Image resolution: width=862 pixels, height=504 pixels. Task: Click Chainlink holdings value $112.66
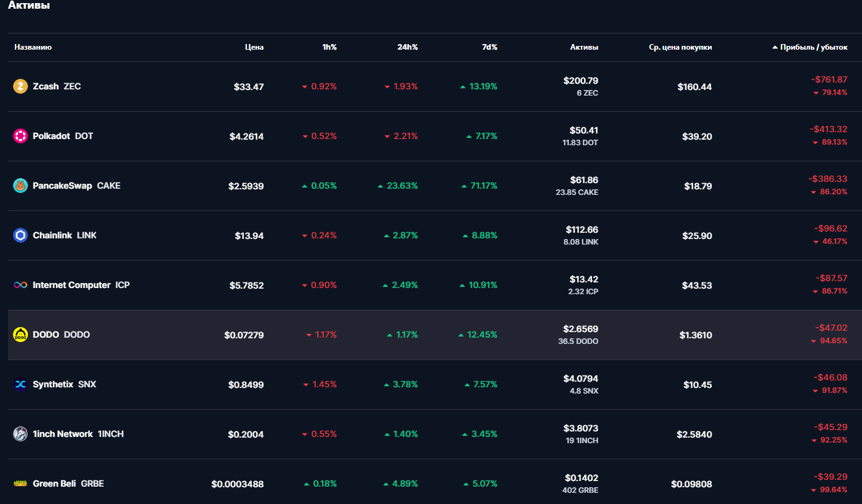point(581,230)
